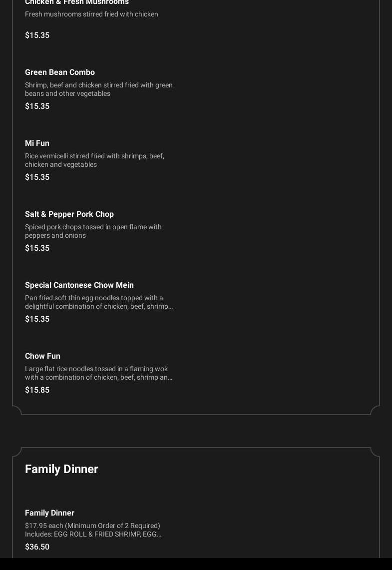Click the Special Cantonese Chow Mein price
Viewport: 392px width, 570px height.
[x=37, y=319]
